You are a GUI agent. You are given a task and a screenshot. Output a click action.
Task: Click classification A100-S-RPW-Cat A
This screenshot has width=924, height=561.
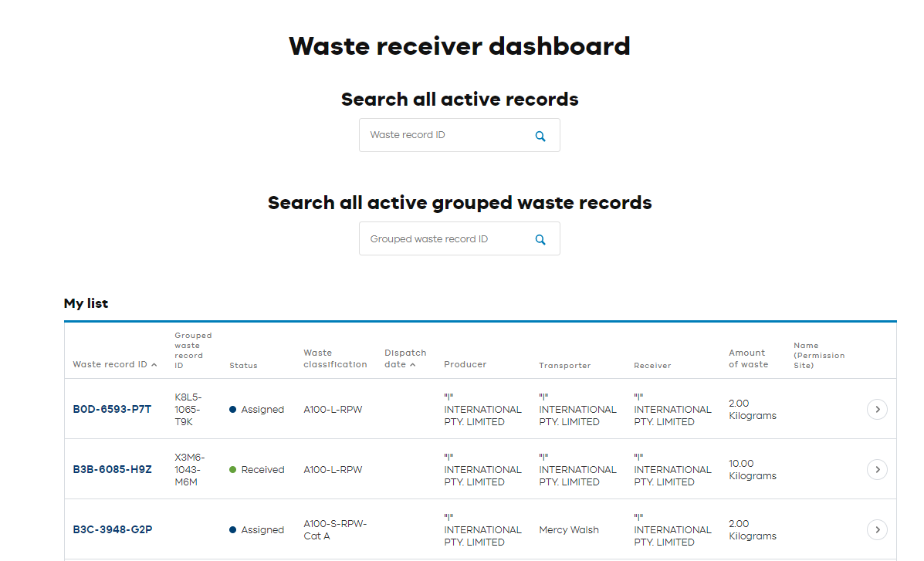coord(335,530)
